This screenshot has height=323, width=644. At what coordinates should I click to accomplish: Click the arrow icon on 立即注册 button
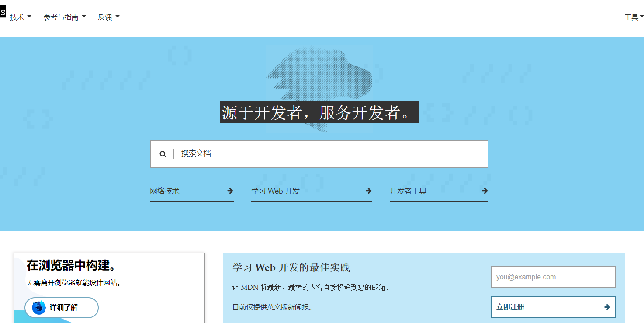[x=607, y=307]
